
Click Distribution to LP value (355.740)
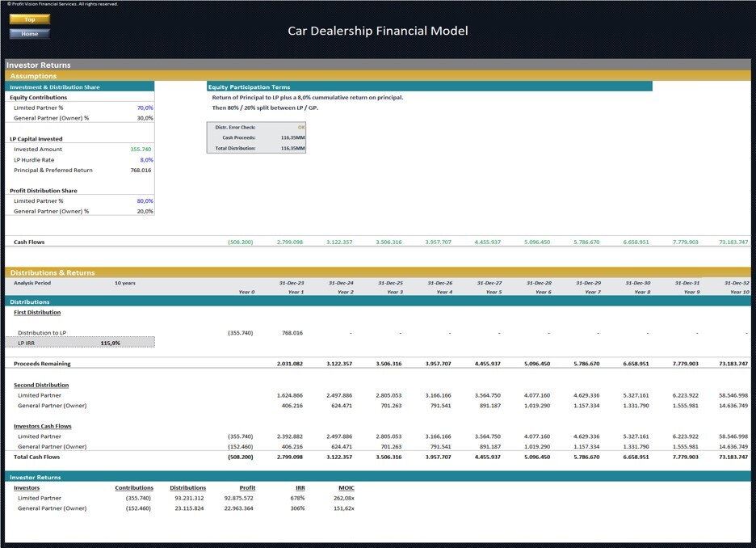point(240,333)
